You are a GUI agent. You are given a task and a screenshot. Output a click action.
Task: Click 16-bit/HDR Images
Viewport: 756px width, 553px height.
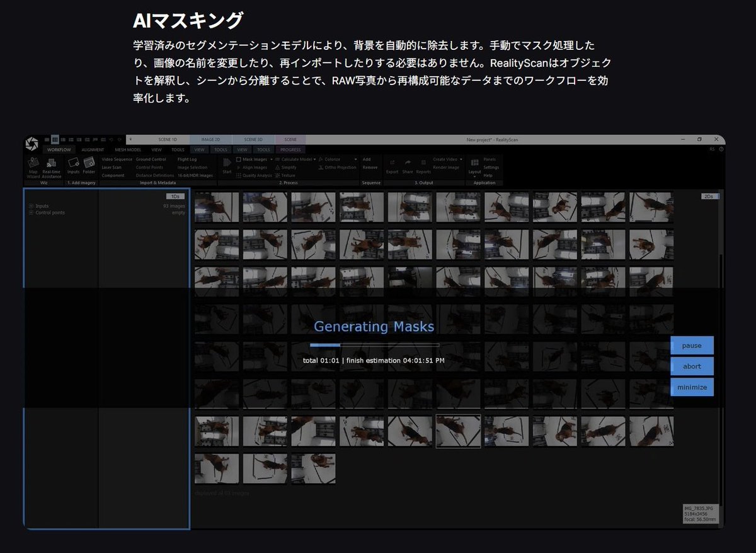click(195, 175)
